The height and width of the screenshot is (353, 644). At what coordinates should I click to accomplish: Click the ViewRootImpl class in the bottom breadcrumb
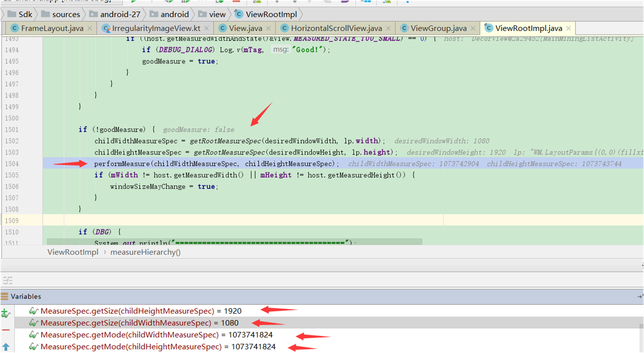(73, 252)
